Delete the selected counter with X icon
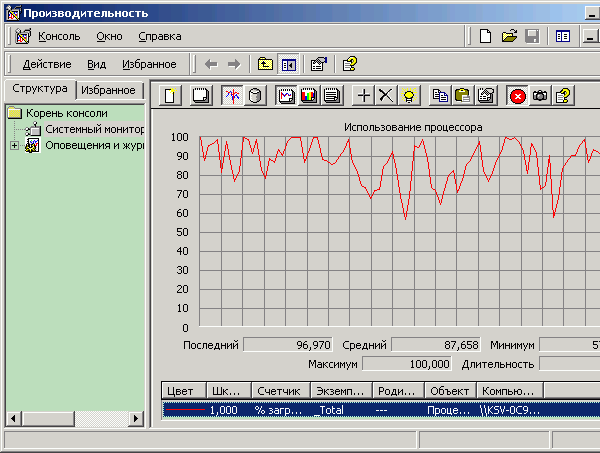Image resolution: width=600 pixels, height=453 pixels. (x=386, y=96)
